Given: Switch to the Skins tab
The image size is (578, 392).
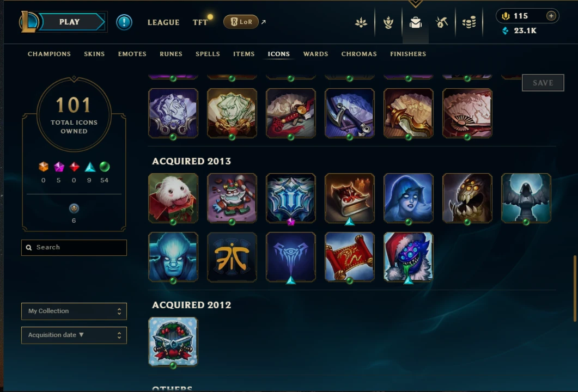Looking at the screenshot, I should [94, 54].
